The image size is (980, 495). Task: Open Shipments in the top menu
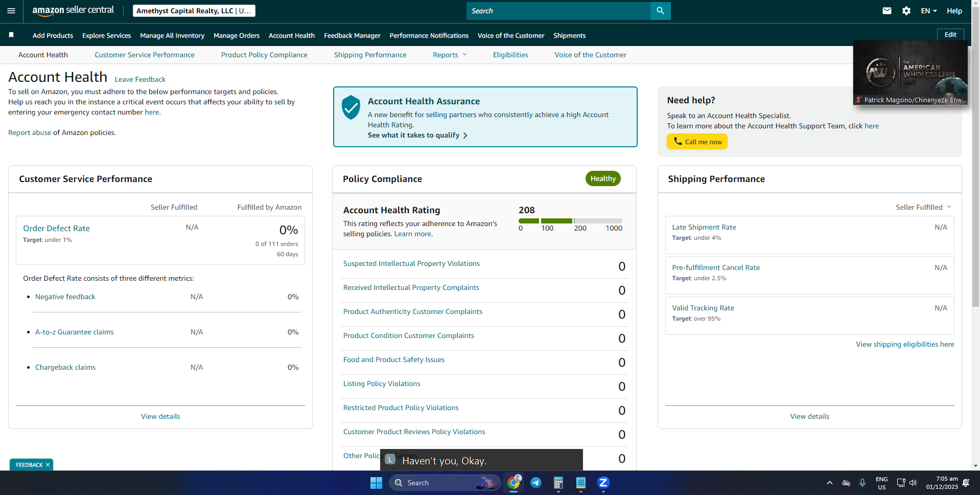pyautogui.click(x=569, y=35)
